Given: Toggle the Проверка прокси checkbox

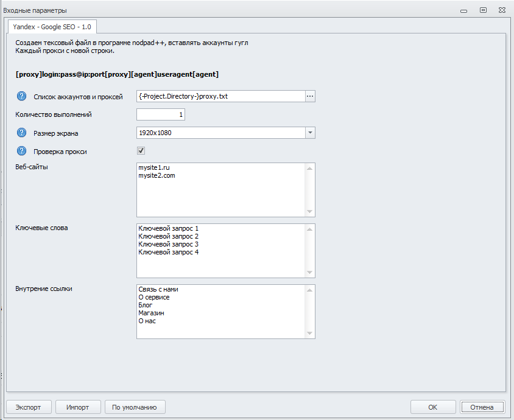Looking at the screenshot, I should pos(141,151).
